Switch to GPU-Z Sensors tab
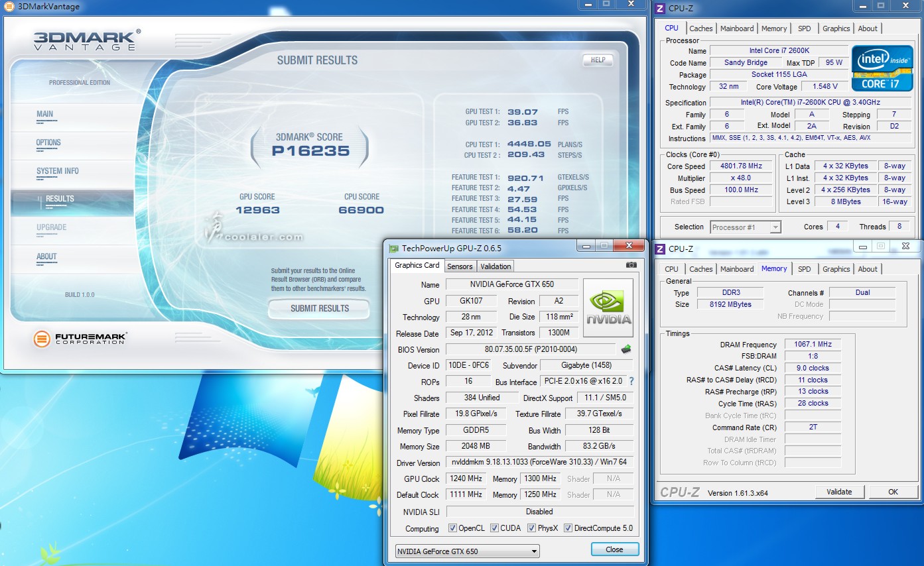 [460, 266]
